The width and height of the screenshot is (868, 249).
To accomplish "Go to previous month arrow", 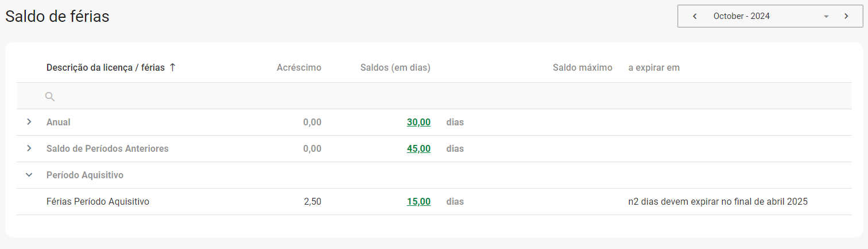I will (x=695, y=16).
